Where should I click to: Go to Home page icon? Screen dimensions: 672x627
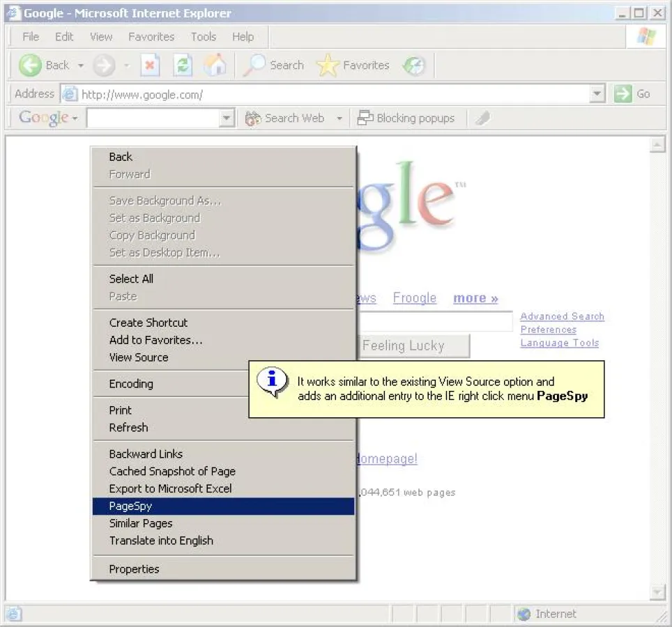click(215, 65)
